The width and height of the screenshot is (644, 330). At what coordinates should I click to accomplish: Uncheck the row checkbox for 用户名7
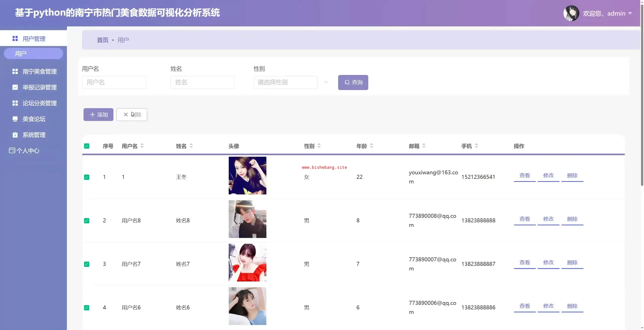click(x=87, y=264)
